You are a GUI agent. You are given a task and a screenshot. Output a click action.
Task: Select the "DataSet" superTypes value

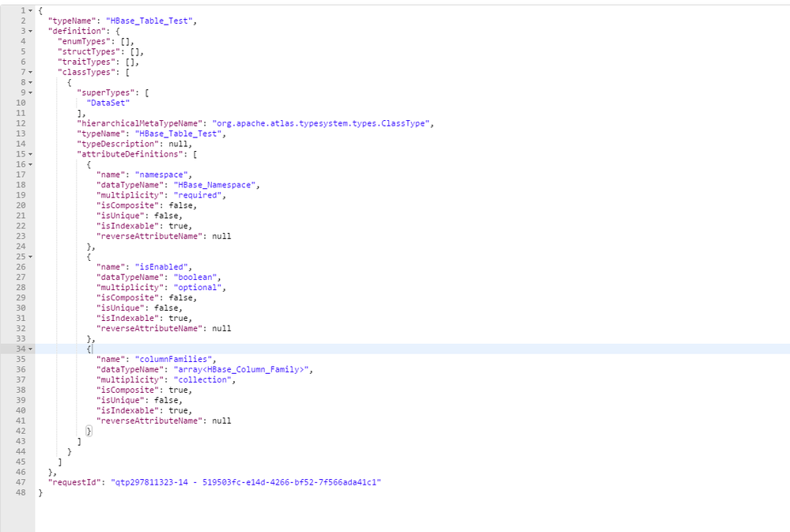pos(108,102)
